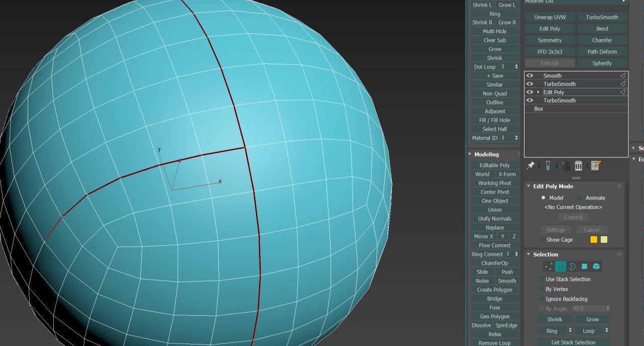This screenshot has width=644, height=346.
Task: Open Configure Modifier Sets icon
Action: tap(596, 165)
